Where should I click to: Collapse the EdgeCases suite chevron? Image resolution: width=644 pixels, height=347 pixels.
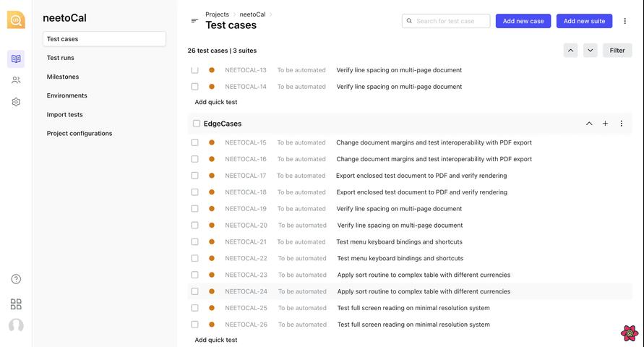(589, 124)
